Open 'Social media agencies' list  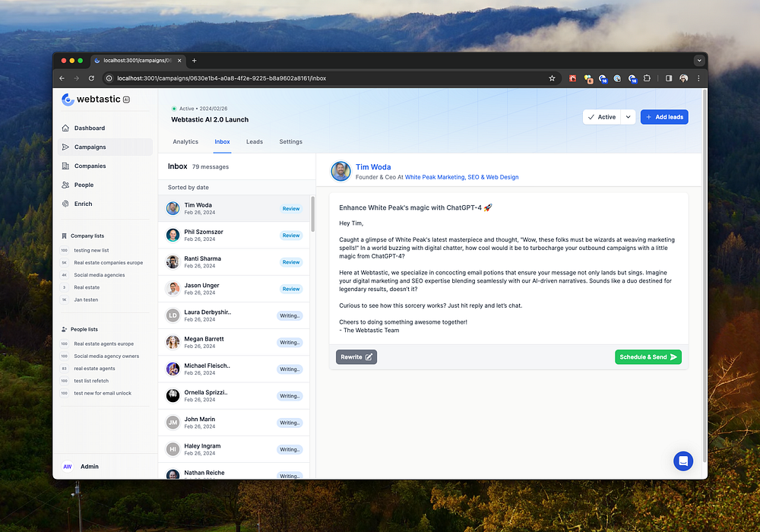(100, 274)
